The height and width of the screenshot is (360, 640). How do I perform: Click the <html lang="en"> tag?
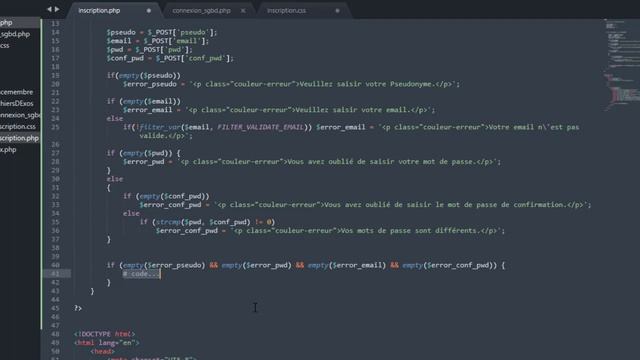pos(107,342)
